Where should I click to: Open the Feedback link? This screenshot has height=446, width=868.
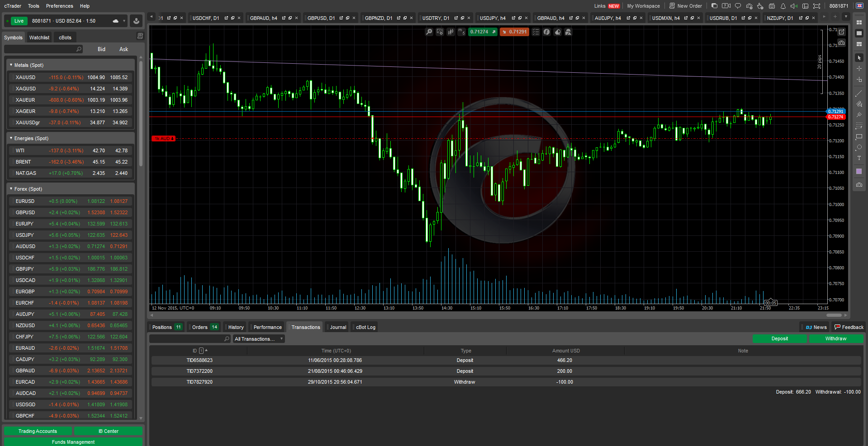849,327
